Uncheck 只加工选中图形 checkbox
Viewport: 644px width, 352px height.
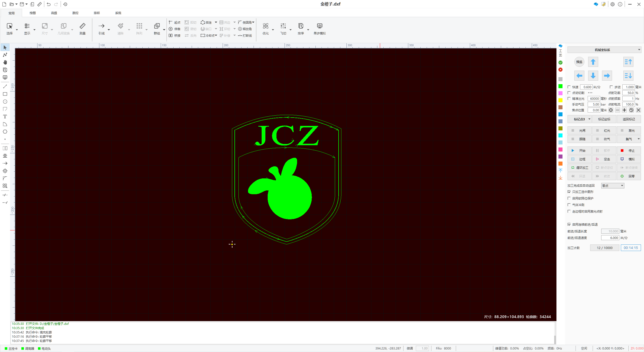click(x=569, y=192)
